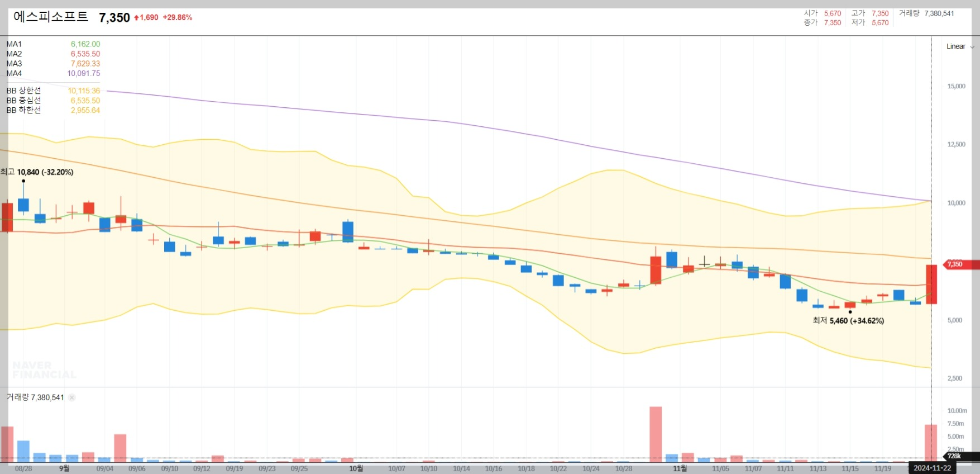Click the large red candle on 2024-11-22
The image size is (980, 474).
point(931,284)
